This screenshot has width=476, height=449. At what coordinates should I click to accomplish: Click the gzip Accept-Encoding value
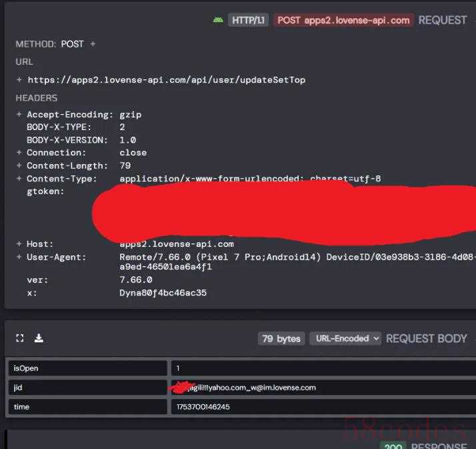point(131,115)
